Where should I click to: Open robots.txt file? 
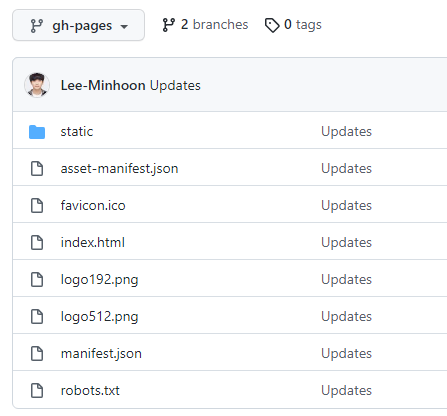(90, 390)
